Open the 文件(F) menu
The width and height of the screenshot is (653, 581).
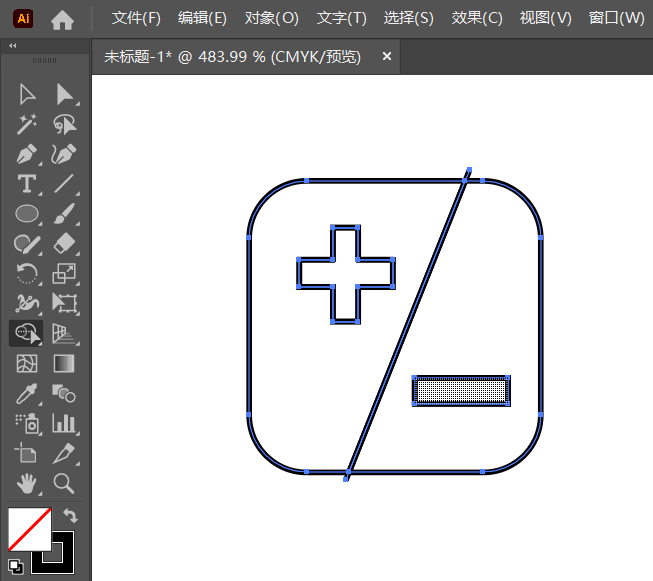[x=136, y=18]
